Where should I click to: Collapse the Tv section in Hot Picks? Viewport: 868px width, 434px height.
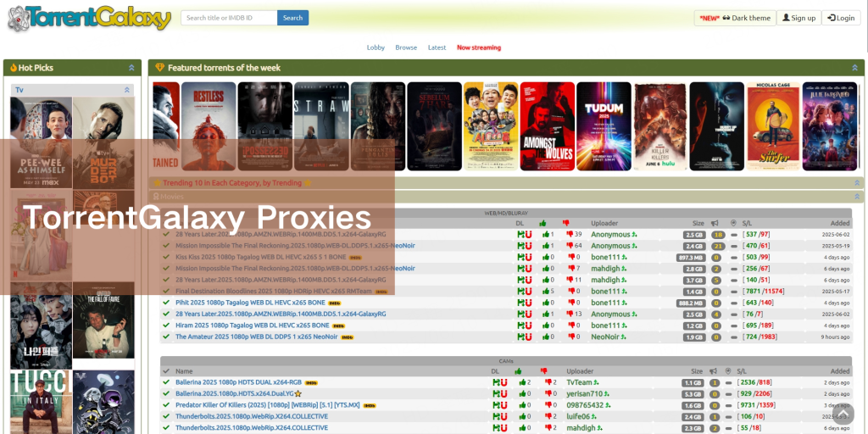pyautogui.click(x=127, y=90)
